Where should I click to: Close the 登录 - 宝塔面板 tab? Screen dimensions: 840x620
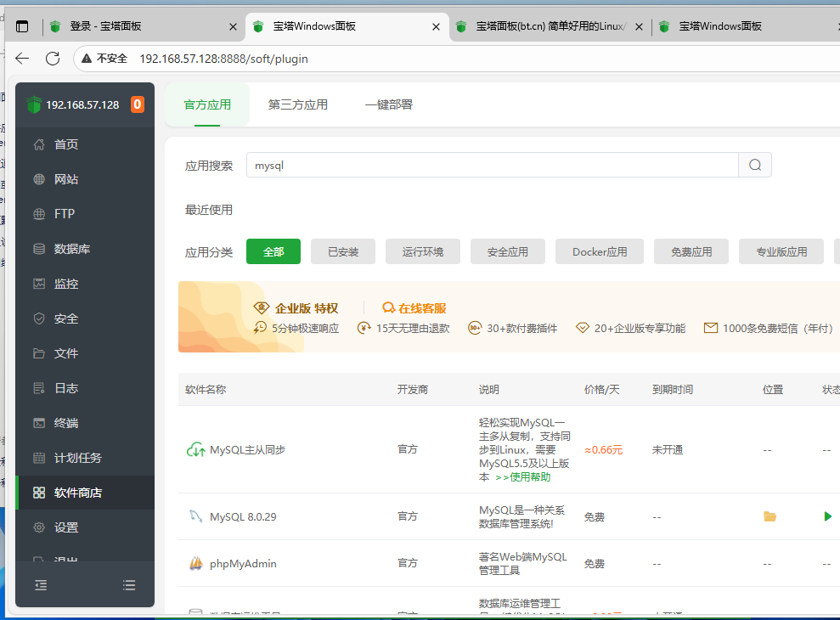233,27
